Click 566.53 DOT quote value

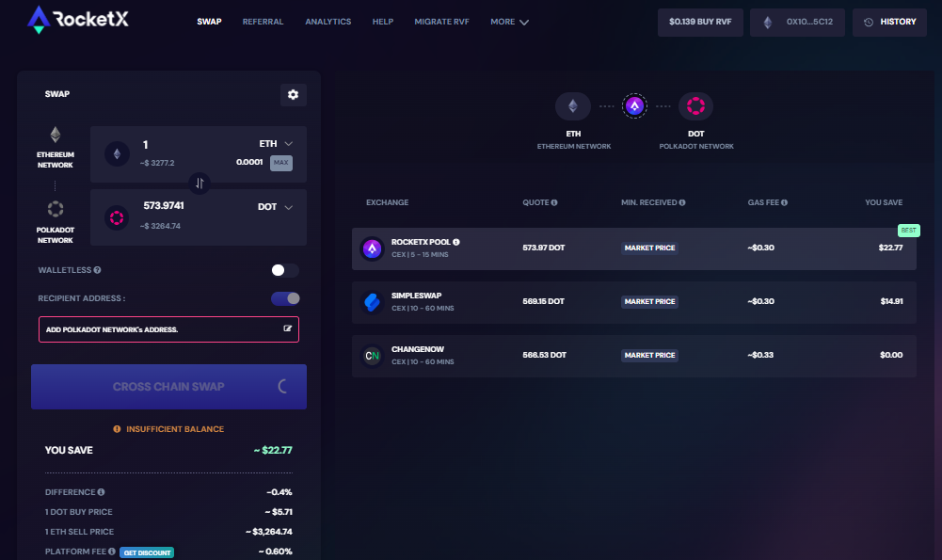(x=544, y=355)
